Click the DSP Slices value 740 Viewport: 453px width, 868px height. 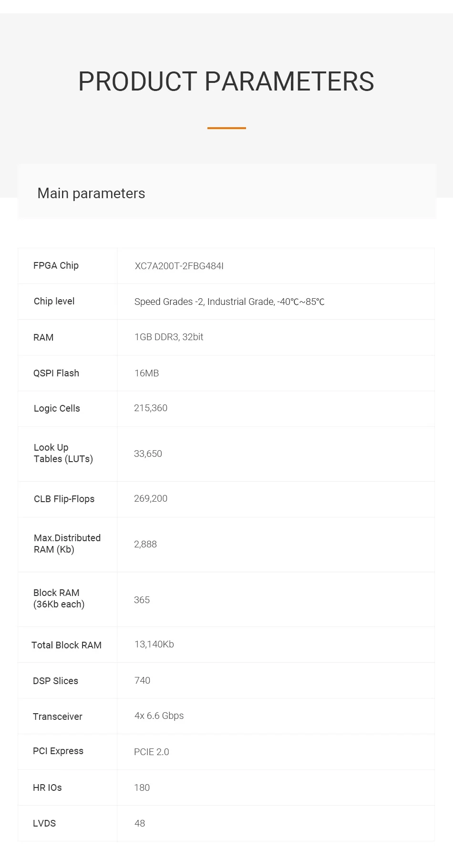[x=142, y=681]
